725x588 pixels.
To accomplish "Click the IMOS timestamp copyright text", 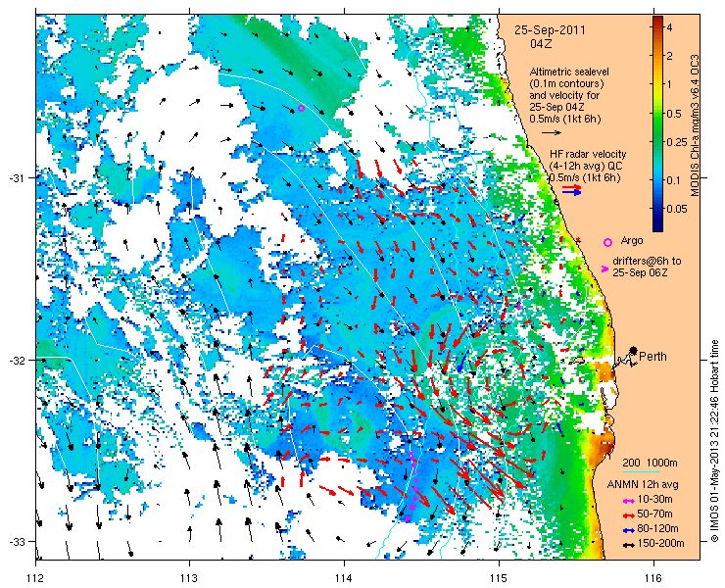I will click(x=715, y=441).
